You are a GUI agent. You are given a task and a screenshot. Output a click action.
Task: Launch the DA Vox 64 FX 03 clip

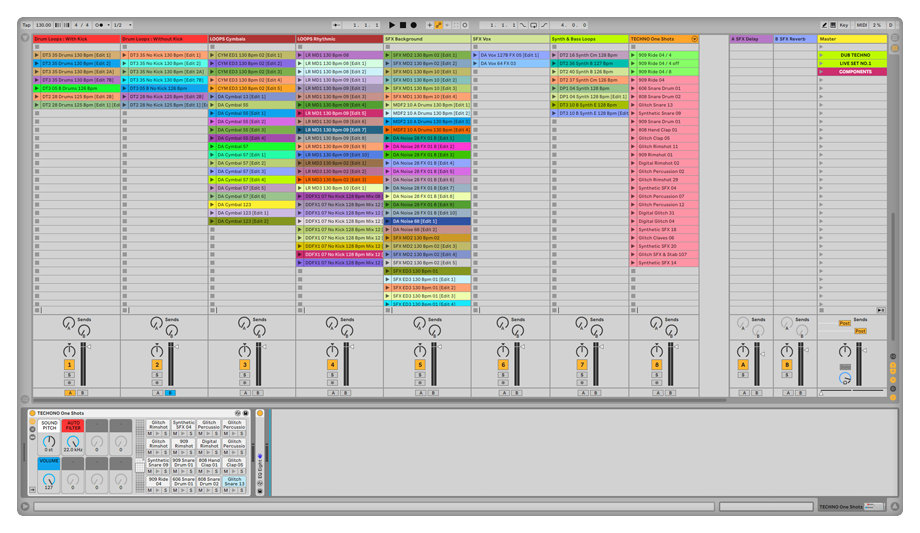[475, 63]
